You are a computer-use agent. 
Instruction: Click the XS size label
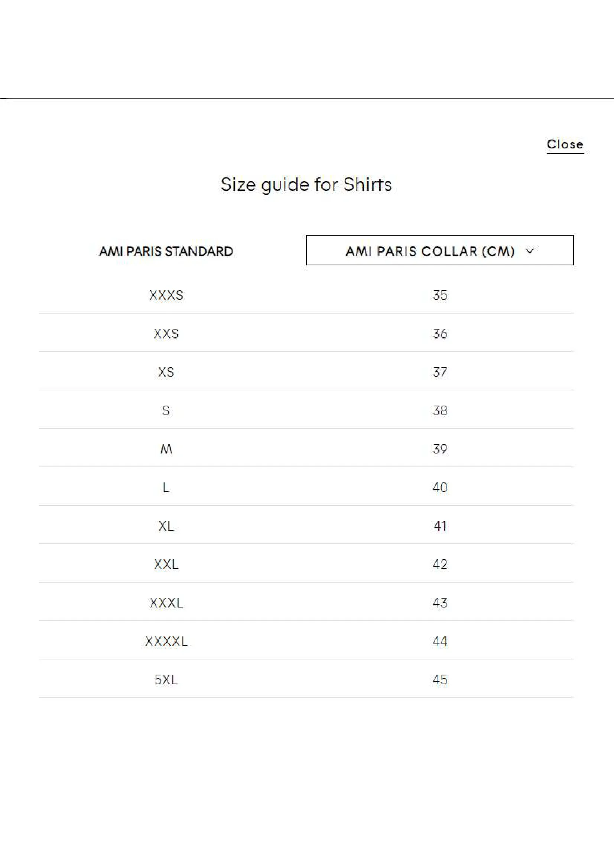166,372
